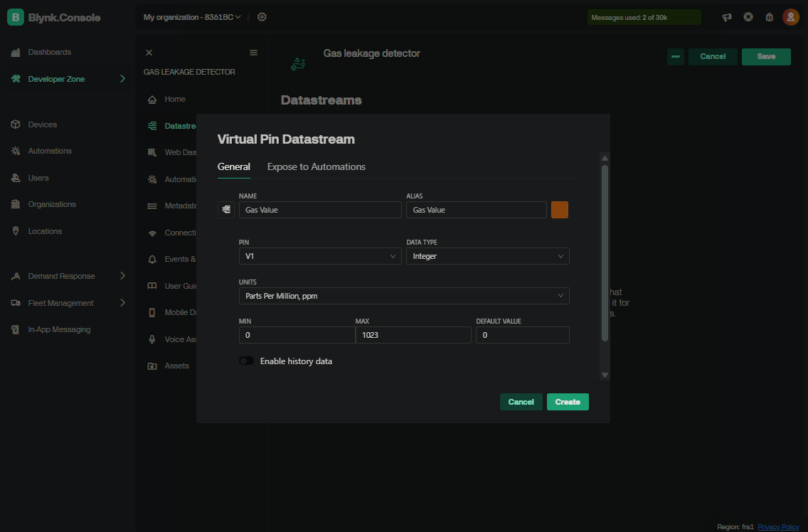Open the user profile avatar
Image resolution: width=808 pixels, height=532 pixels.
[790, 17]
